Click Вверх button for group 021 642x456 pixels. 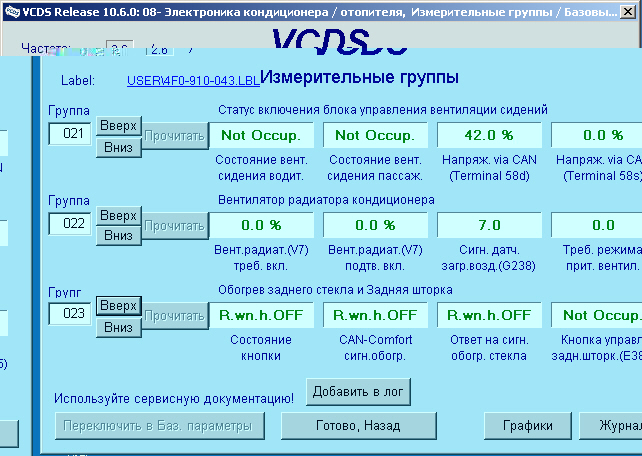point(119,126)
